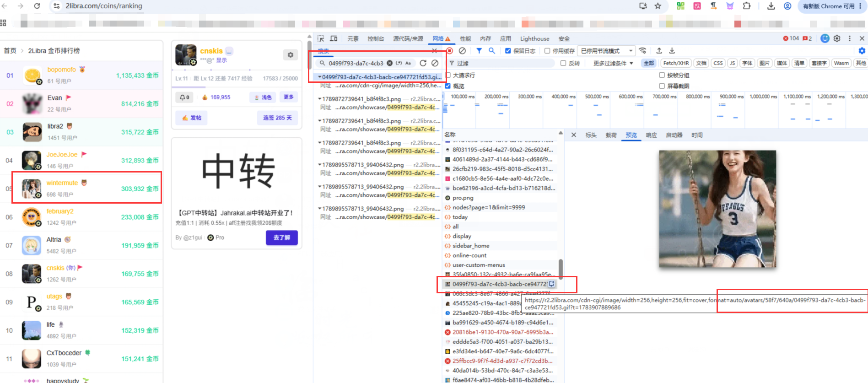Open the green QR code extension

681,6
